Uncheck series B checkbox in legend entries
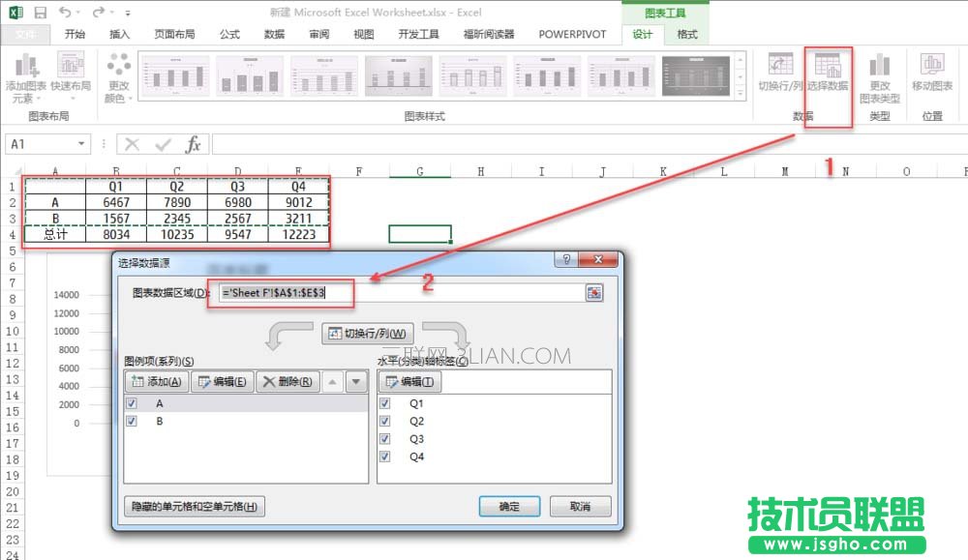The width and height of the screenshot is (968, 560). (132, 422)
